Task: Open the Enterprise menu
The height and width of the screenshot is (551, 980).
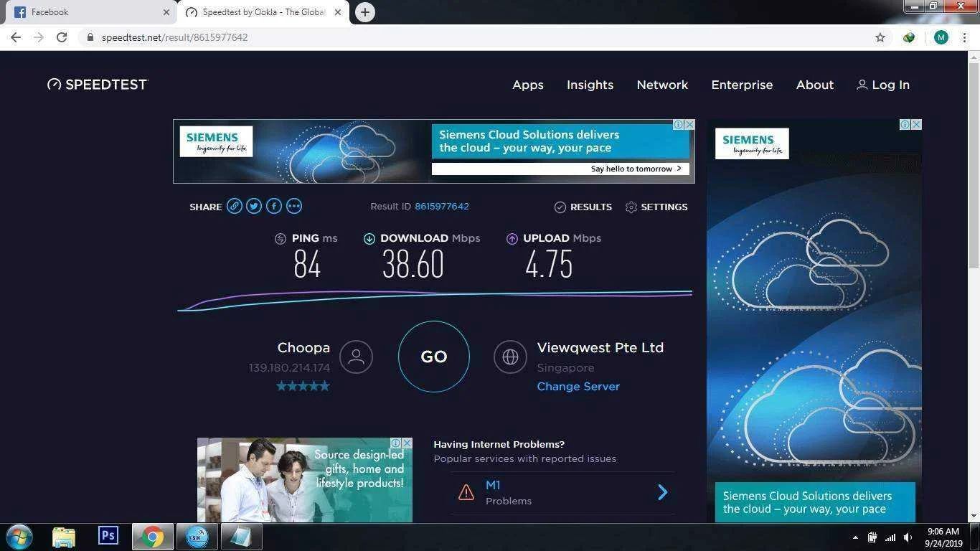Action: click(742, 85)
